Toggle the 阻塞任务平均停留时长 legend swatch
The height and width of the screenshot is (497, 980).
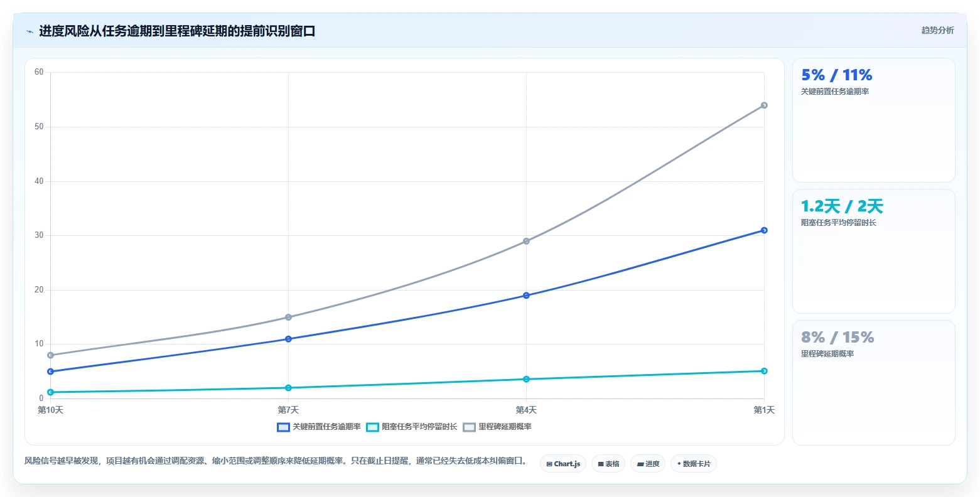pyautogui.click(x=373, y=427)
